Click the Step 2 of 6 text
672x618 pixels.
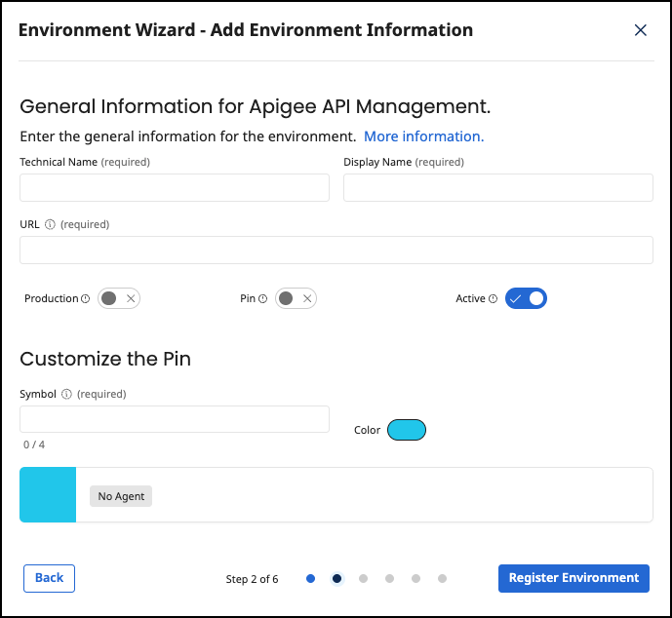coord(252,579)
